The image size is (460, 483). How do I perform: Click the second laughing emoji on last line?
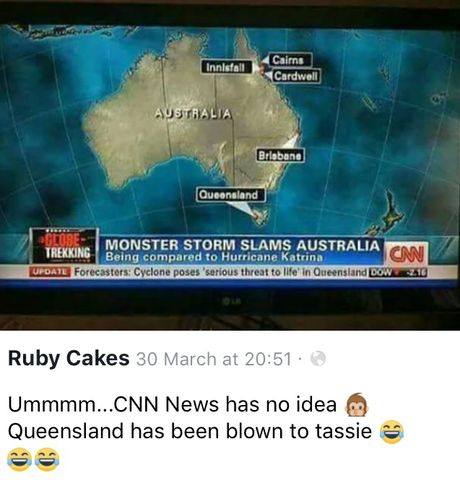coord(47,459)
